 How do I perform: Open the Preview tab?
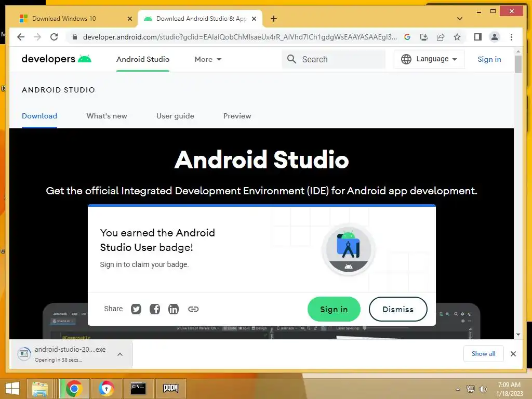[237, 116]
